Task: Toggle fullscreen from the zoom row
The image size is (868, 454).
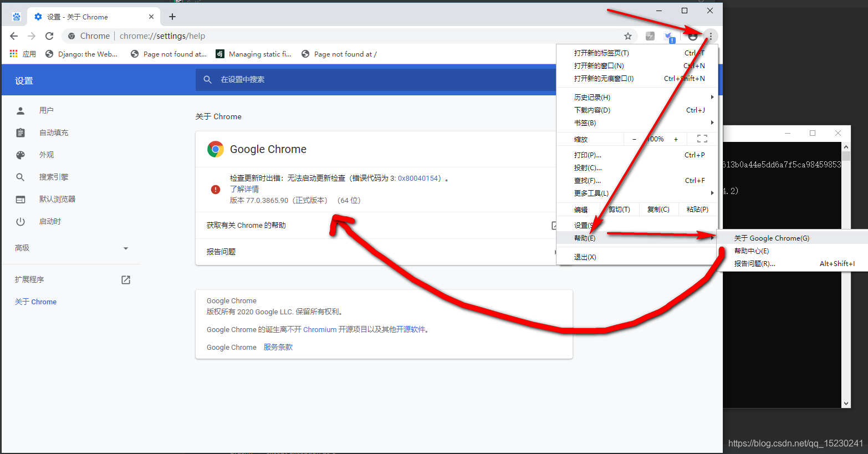Action: coord(702,139)
